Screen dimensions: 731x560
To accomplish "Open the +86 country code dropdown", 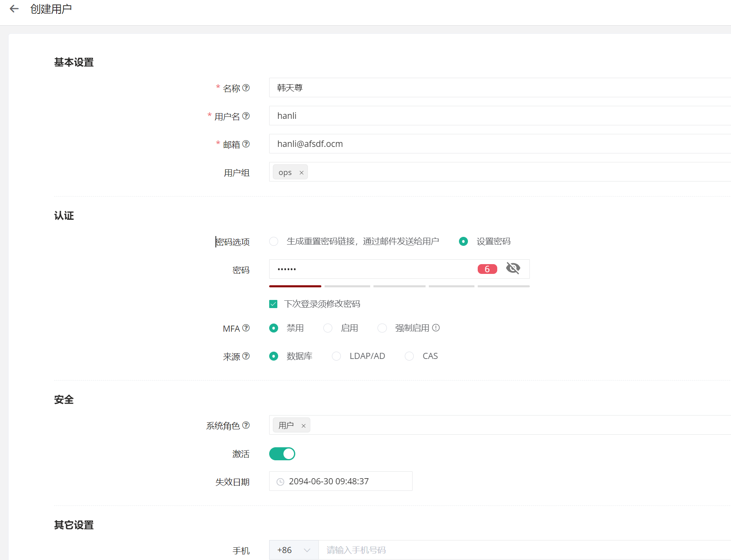I will click(294, 550).
